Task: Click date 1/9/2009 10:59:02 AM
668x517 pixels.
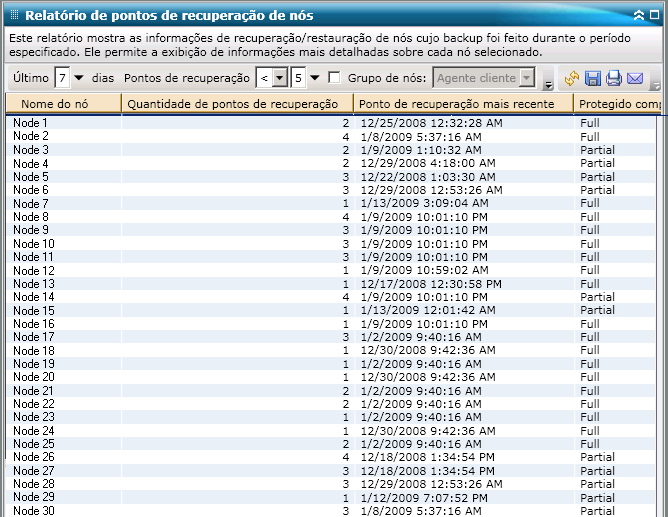Action: (424, 270)
